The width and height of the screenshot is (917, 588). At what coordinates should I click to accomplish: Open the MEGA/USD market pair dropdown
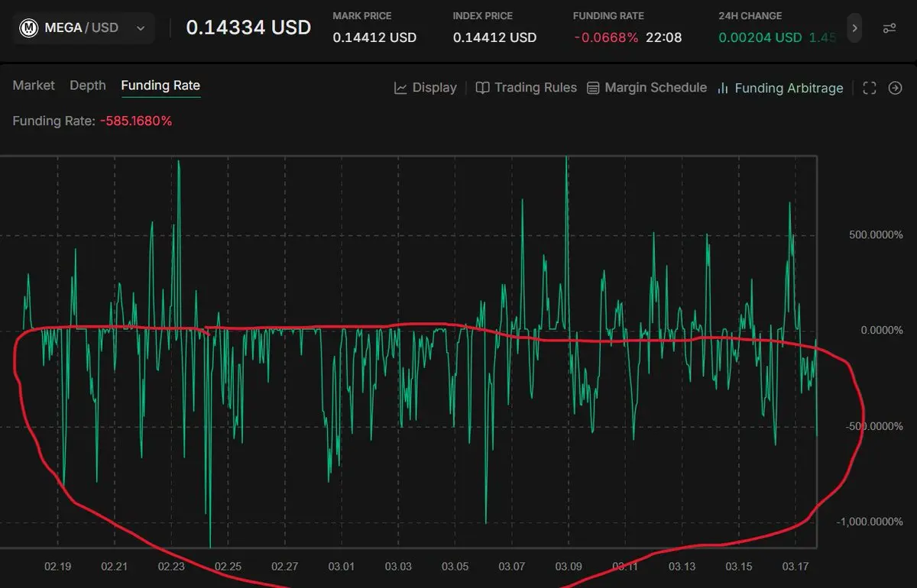pos(83,28)
